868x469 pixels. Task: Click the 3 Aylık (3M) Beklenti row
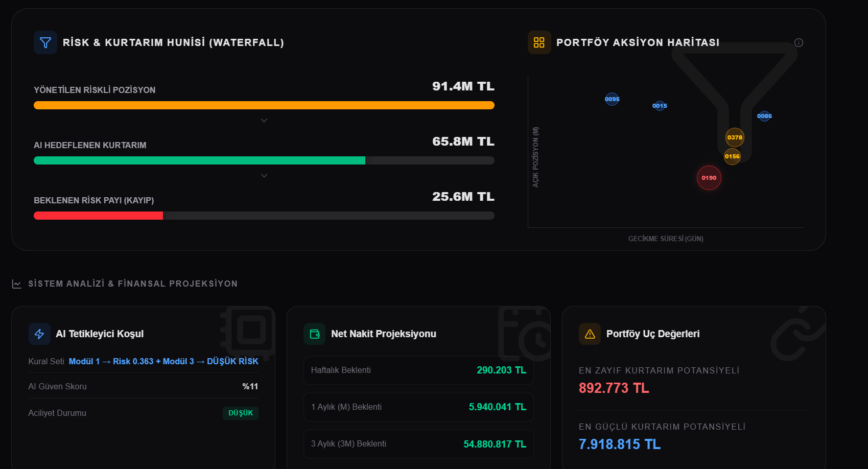tap(418, 444)
